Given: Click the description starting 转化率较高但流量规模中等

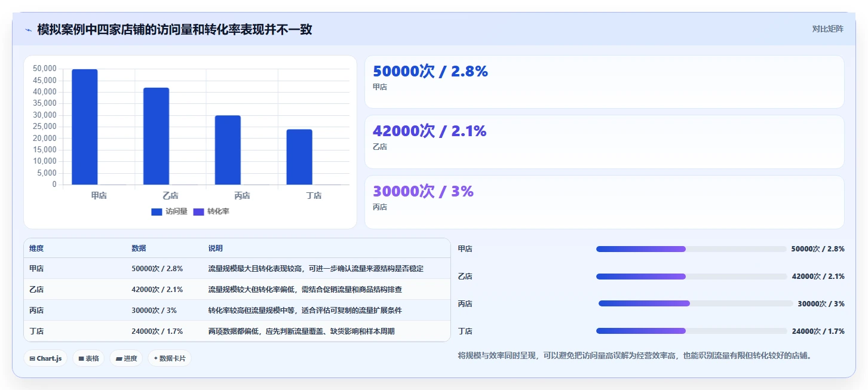Looking at the screenshot, I should coord(305,311).
